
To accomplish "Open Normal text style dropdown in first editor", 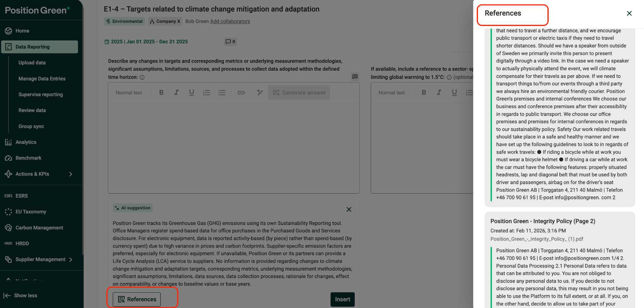I will point(129,93).
